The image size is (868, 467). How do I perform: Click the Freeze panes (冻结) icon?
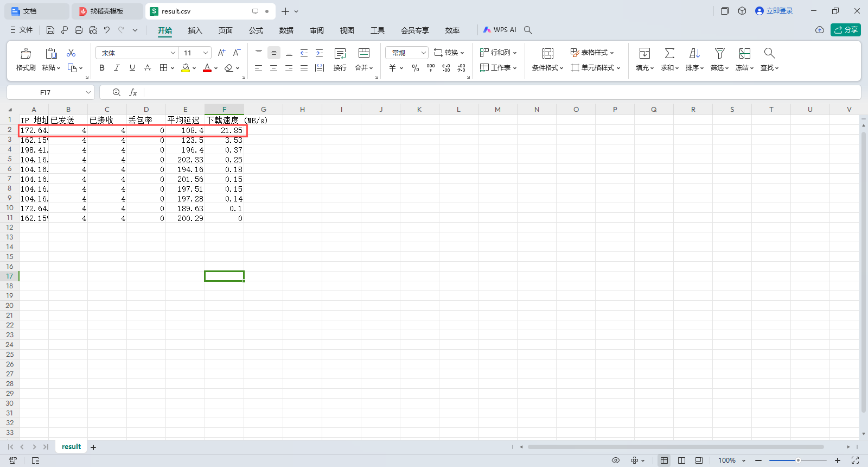744,53
